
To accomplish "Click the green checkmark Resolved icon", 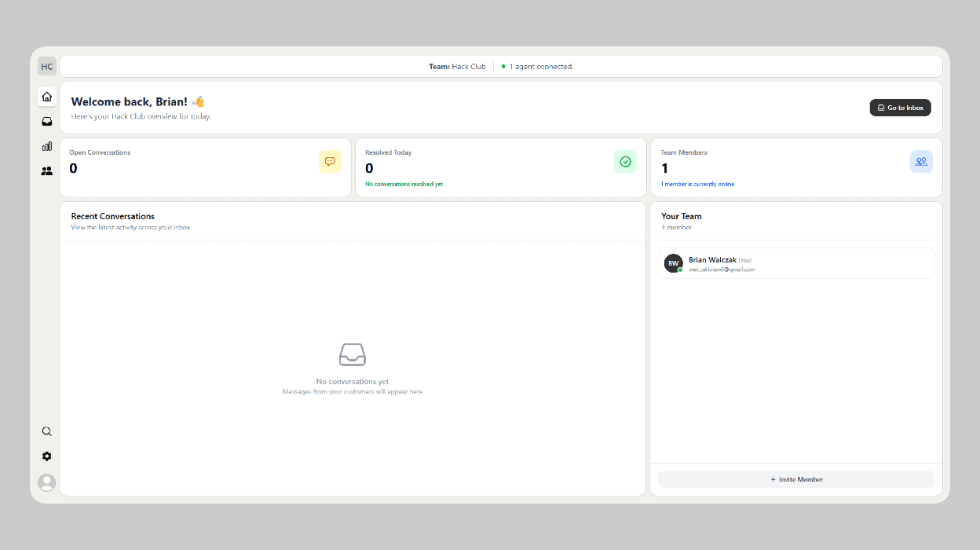I will coord(625,161).
